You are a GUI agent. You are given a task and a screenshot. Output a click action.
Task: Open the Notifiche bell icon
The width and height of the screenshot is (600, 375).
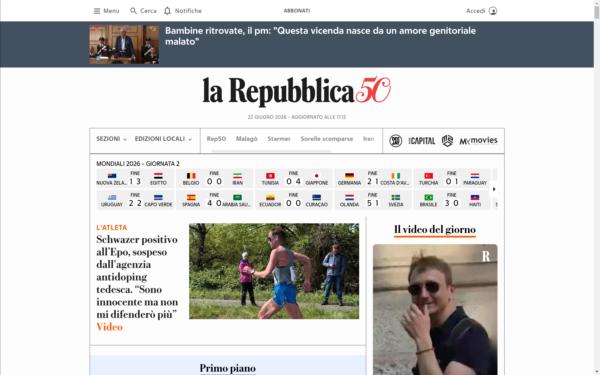point(167,11)
